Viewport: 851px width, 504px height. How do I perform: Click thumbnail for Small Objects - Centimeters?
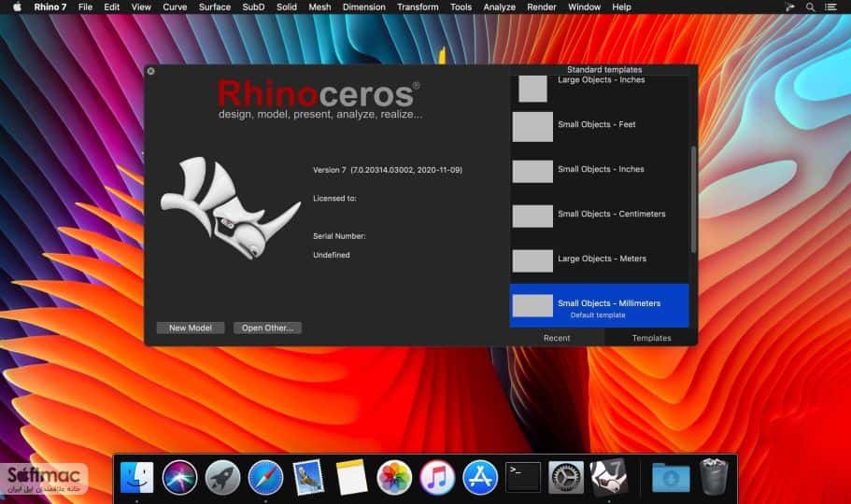pos(532,216)
